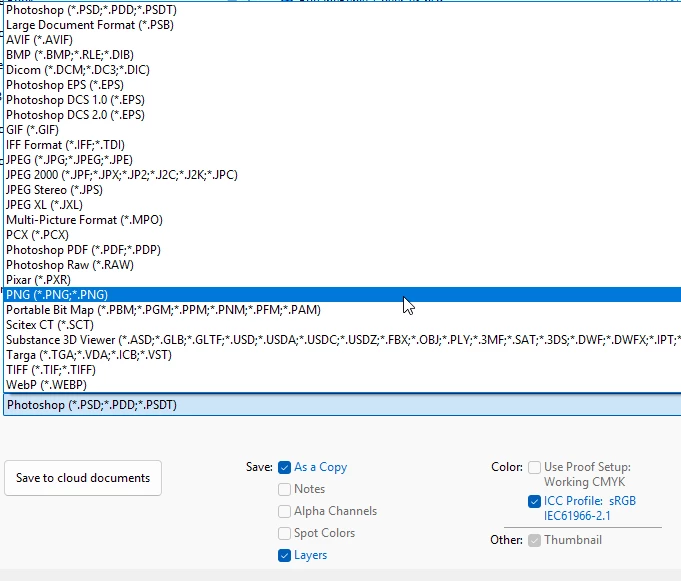
Task: Select Scitex CT (*.SCT) format
Action: tap(342, 324)
